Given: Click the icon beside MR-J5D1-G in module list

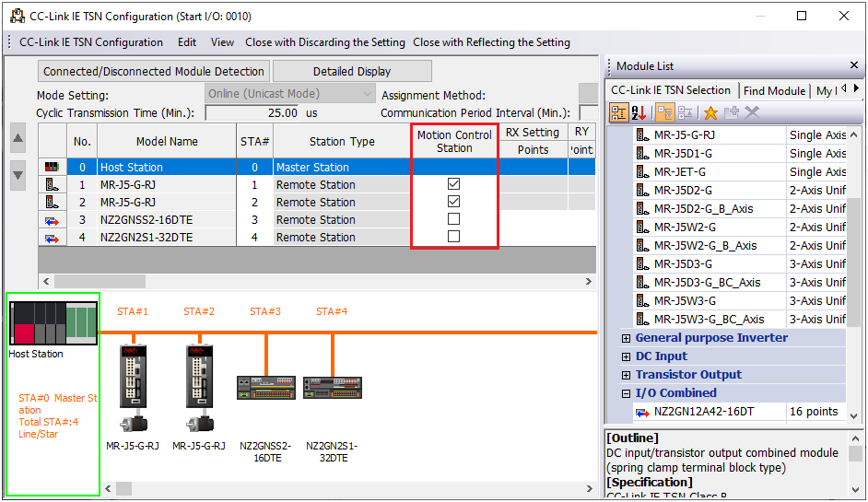Looking at the screenshot, I should 642,153.
